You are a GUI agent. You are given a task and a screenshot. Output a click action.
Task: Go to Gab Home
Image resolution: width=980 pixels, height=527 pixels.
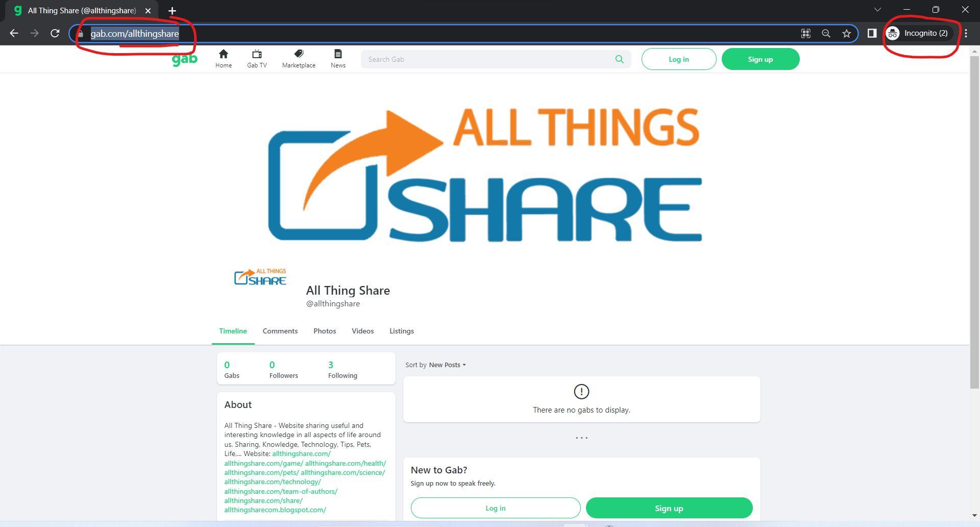pos(224,59)
